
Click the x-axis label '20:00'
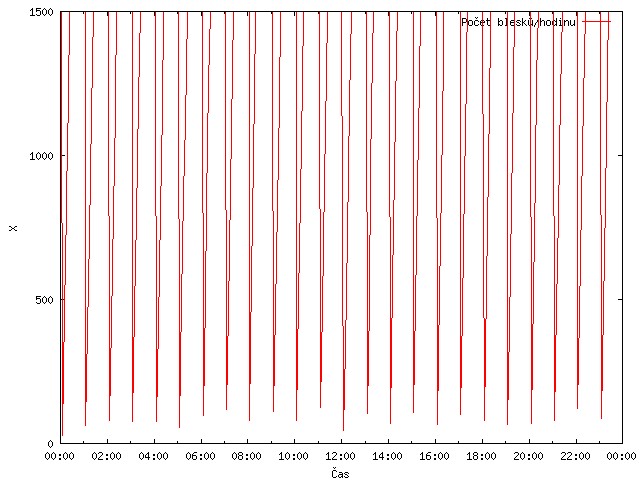tap(529, 456)
